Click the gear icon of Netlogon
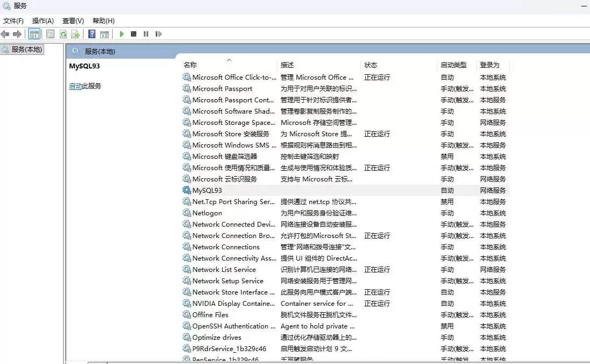The image size is (590, 364). [x=186, y=213]
